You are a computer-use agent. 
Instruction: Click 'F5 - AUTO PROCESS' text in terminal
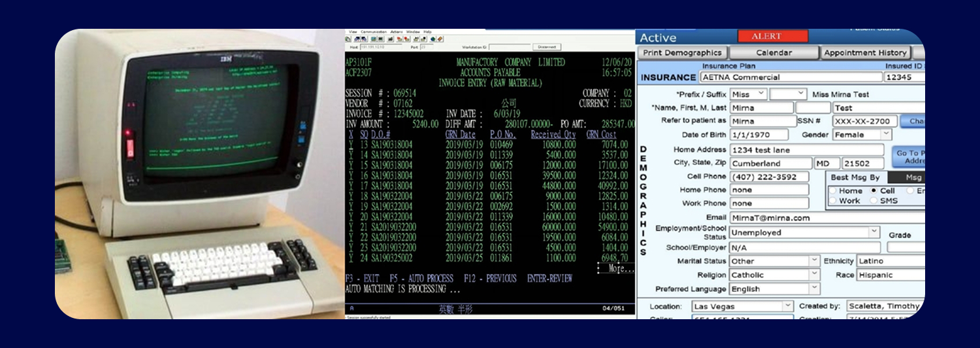421,279
